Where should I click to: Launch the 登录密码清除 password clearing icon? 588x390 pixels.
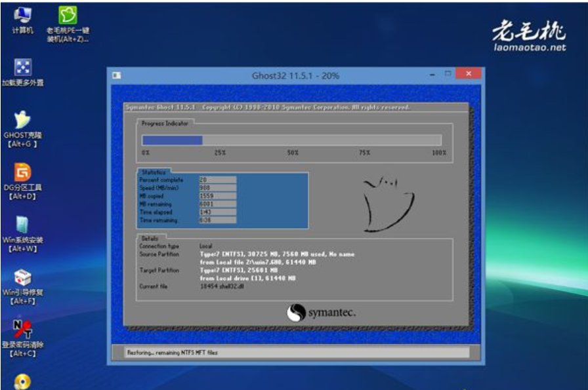click(22, 328)
